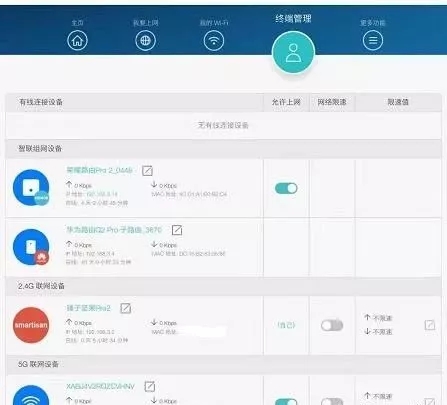Viewport: 447px width, 405px height.
Task: Open the My Wi-Fi icon
Action: [214, 41]
